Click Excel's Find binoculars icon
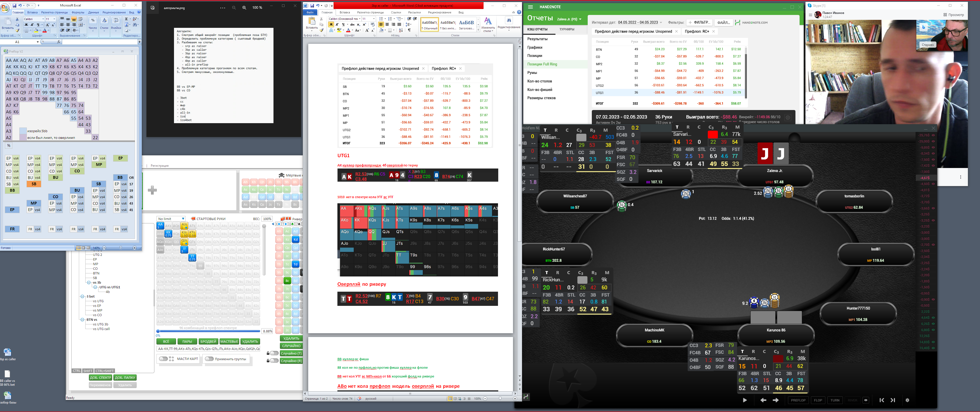This screenshot has height=412, width=980. point(135,25)
